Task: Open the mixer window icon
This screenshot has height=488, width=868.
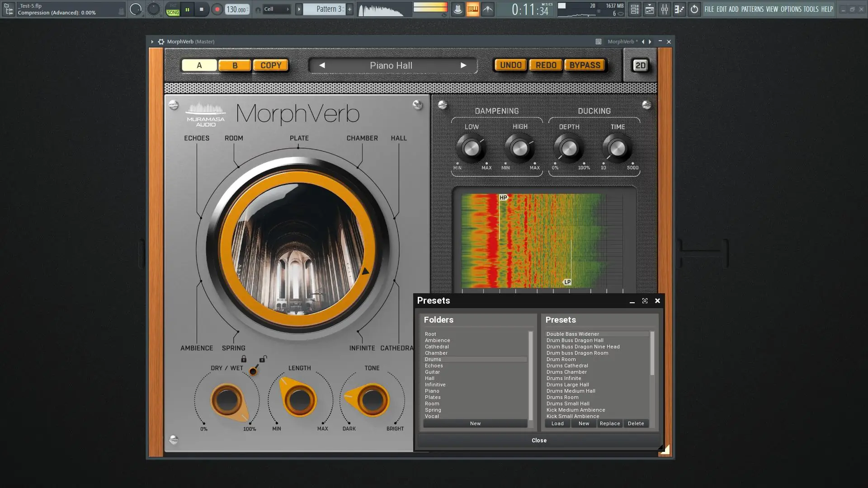Action: [664, 9]
